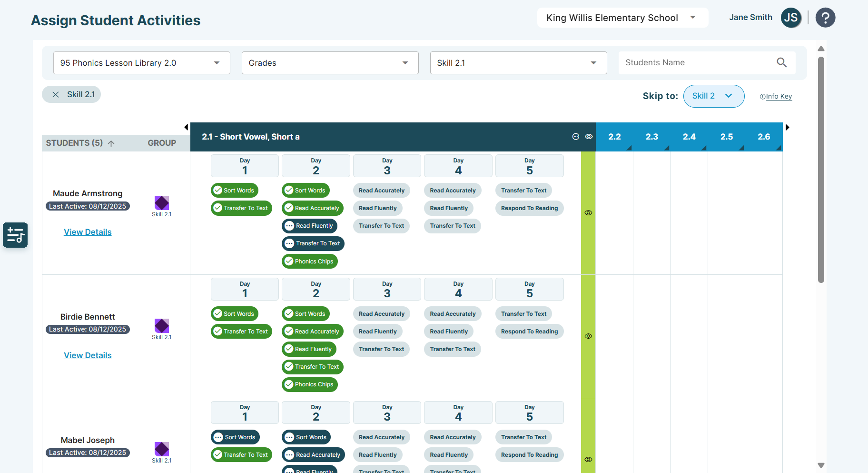Assign Maude Armstrong's Day 5 Respond To Reading
The width and height of the screenshot is (868, 473).
(529, 208)
